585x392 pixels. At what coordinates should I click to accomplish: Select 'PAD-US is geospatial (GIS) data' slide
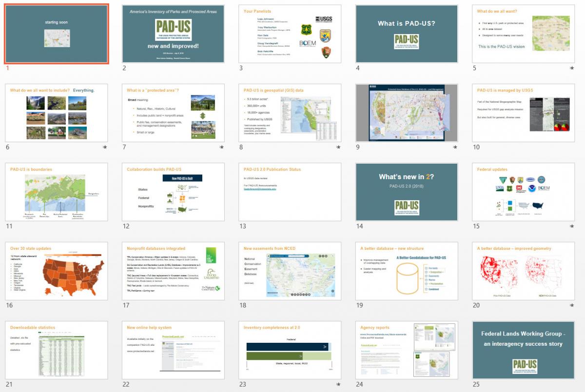coord(290,112)
